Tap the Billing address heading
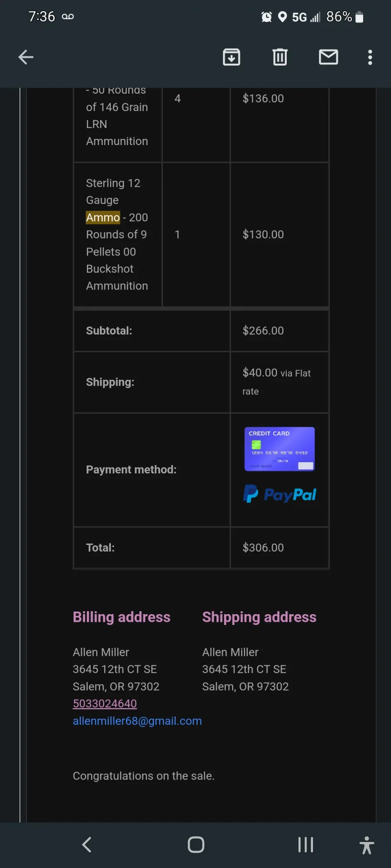 click(122, 617)
